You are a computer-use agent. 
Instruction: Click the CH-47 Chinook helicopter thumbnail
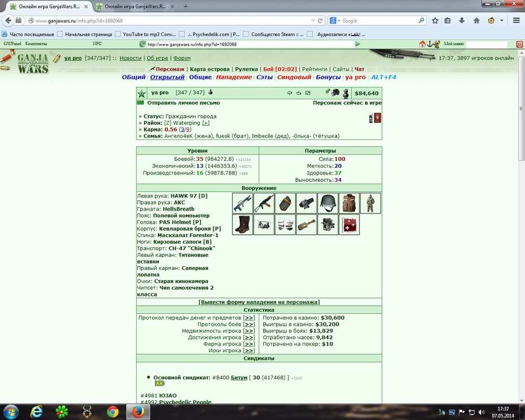pyautogui.click(x=264, y=225)
